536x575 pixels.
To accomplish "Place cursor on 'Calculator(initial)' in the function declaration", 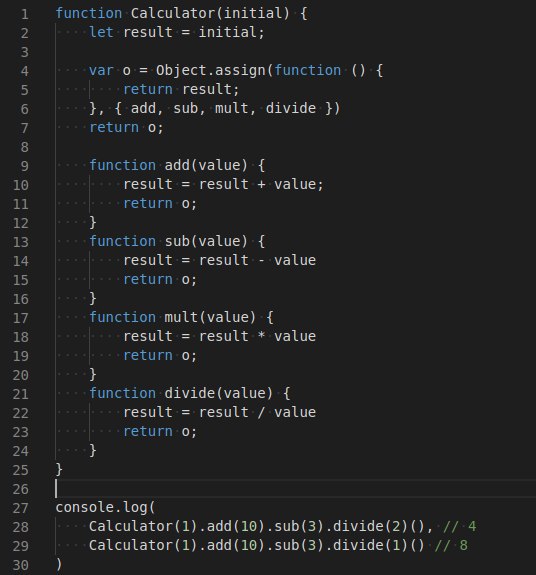I will [x=210, y=14].
